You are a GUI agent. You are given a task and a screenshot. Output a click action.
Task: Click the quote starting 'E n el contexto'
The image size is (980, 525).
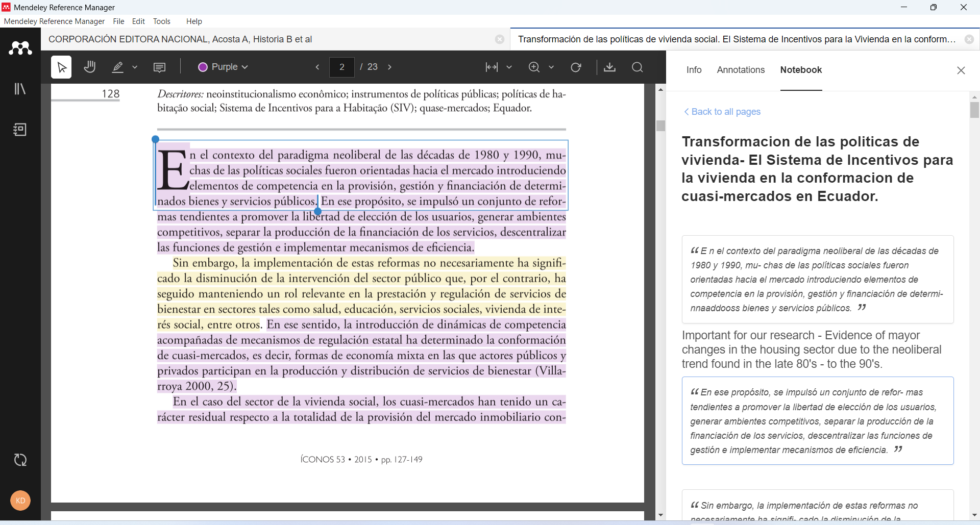(818, 279)
